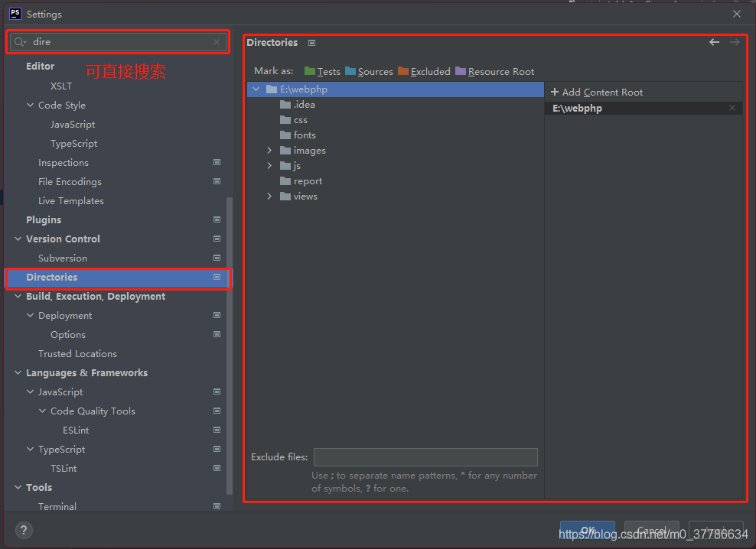This screenshot has width=756, height=549.
Task: Open TypeScript code style settings
Action: pyautogui.click(x=73, y=144)
